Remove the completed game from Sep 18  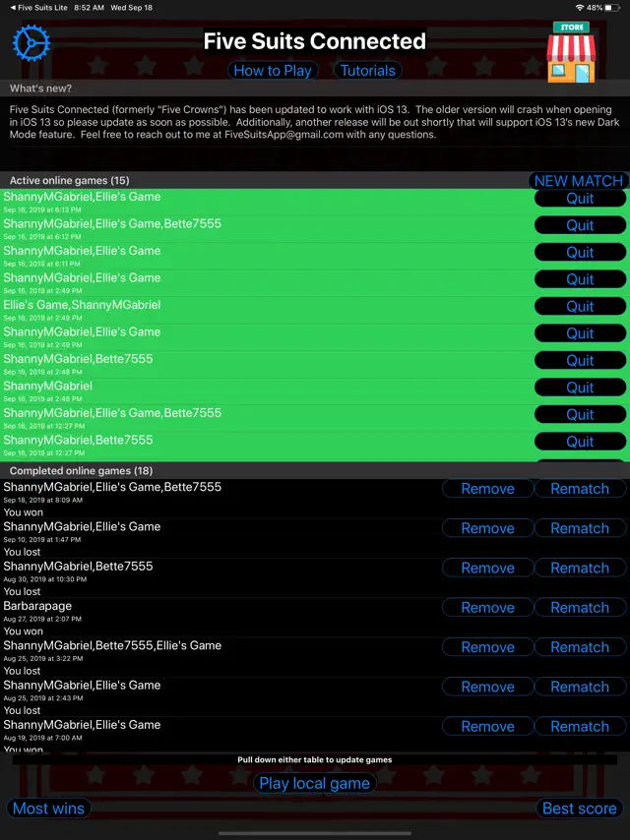[488, 489]
